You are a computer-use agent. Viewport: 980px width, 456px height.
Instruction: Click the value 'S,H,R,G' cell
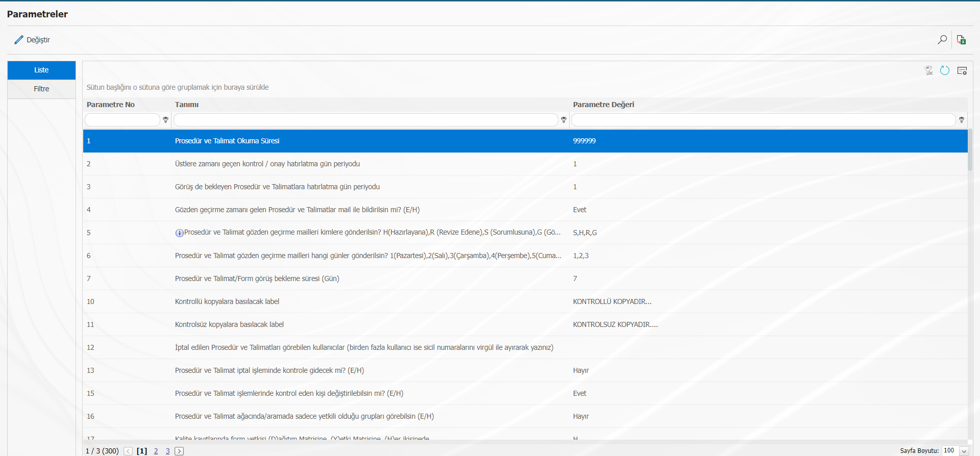(585, 233)
